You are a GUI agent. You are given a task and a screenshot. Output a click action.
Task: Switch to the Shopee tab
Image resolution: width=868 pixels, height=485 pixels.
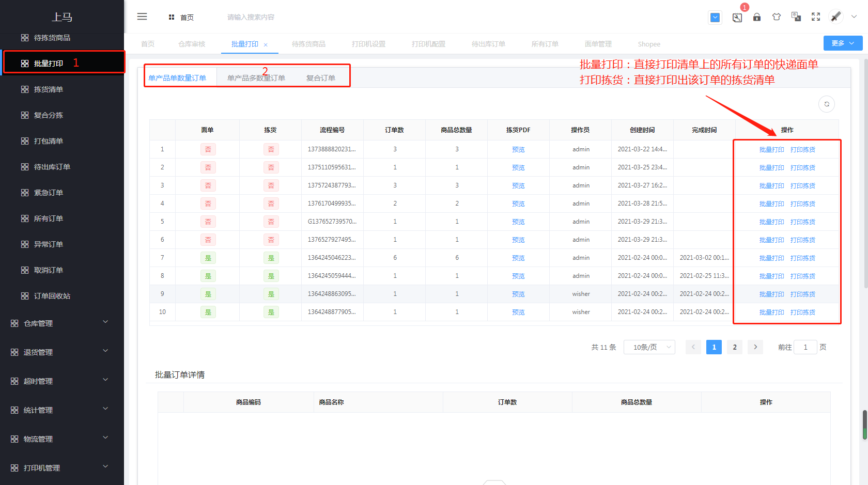[x=649, y=44]
